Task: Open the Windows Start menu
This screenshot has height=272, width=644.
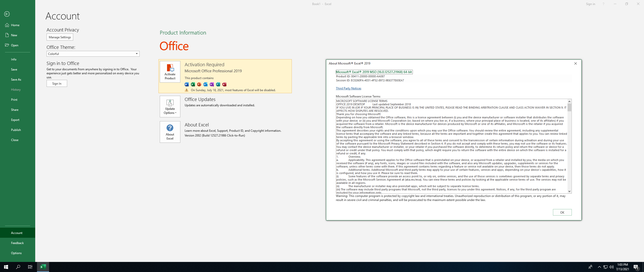Action: click(x=6, y=267)
